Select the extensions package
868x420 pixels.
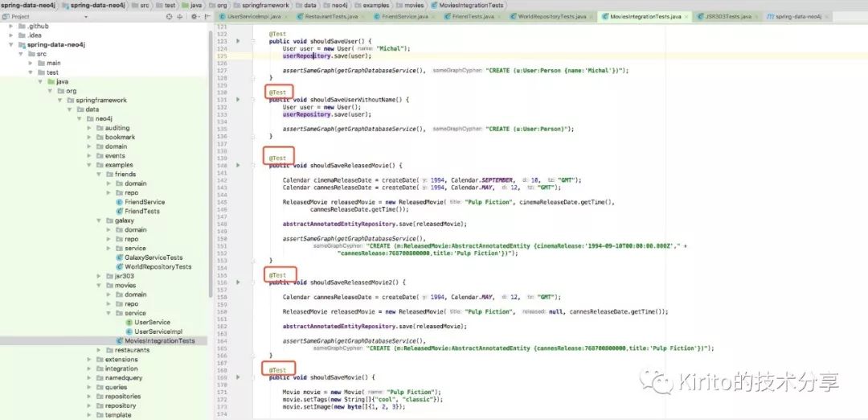tap(121, 359)
